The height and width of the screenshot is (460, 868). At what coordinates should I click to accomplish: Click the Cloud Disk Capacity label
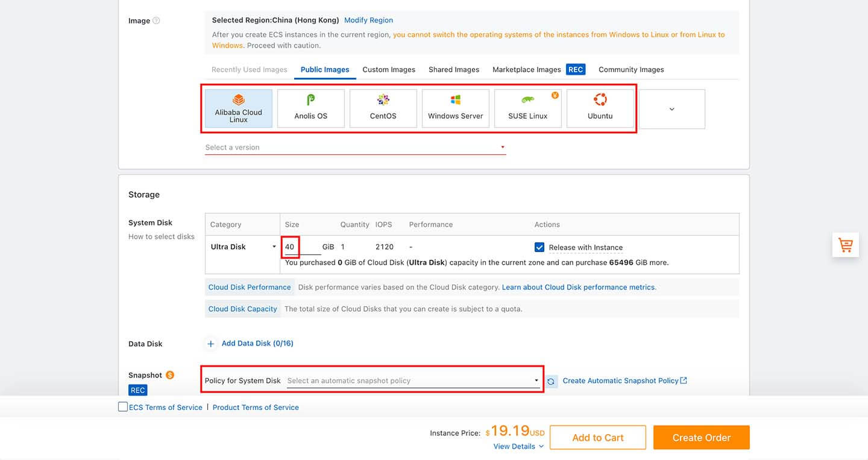pos(243,309)
